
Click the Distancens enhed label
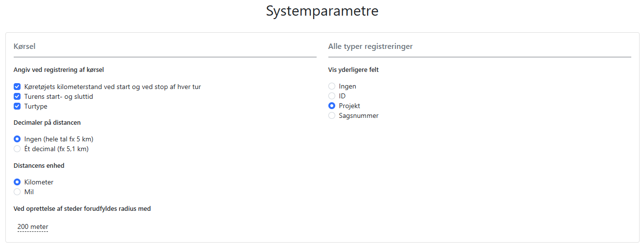39,165
